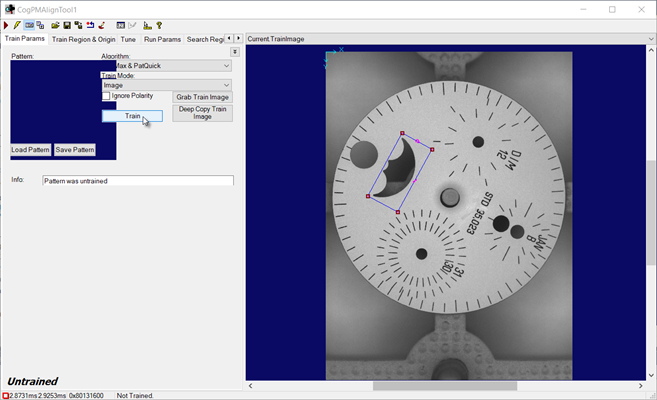The image size is (657, 400).
Task: Switch to the Train Region & Origin tab
Action: pyautogui.click(x=83, y=39)
